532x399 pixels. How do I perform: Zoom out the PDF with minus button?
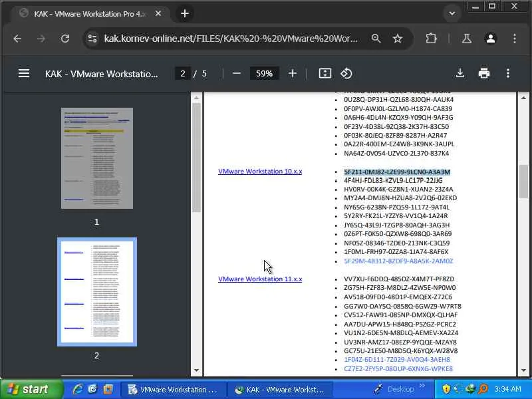click(x=237, y=74)
